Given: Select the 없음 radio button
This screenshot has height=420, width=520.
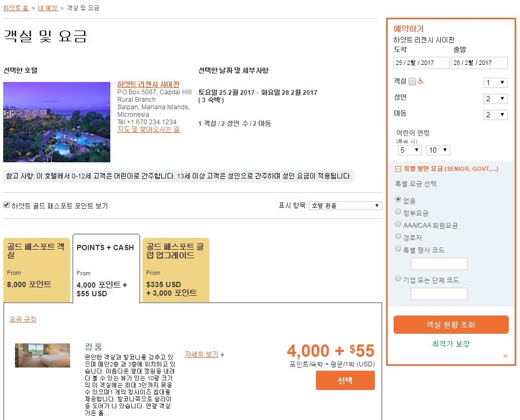Looking at the screenshot, I should (x=398, y=199).
